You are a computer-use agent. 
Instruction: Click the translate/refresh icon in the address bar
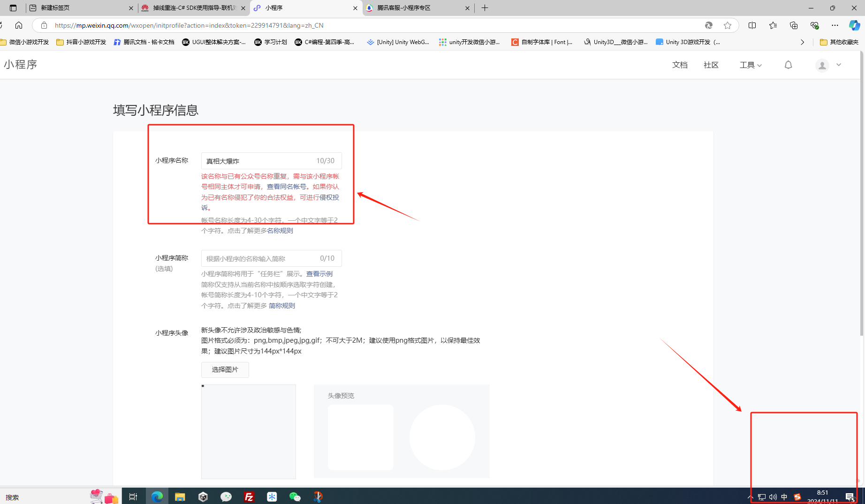(x=708, y=25)
